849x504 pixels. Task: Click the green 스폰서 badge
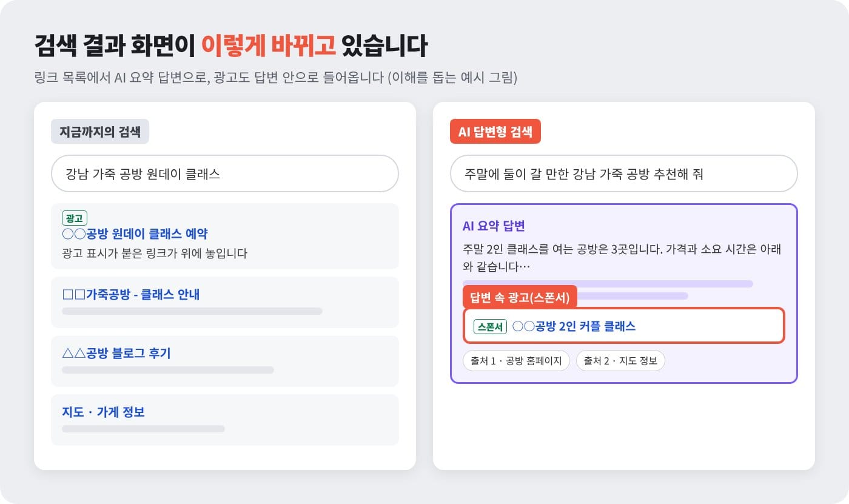tap(490, 326)
